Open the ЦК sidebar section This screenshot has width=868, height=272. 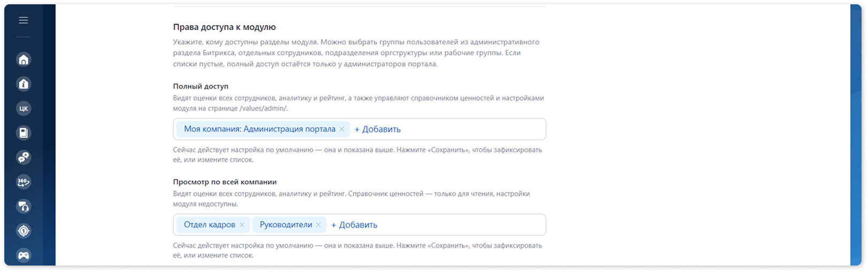pos(24,108)
